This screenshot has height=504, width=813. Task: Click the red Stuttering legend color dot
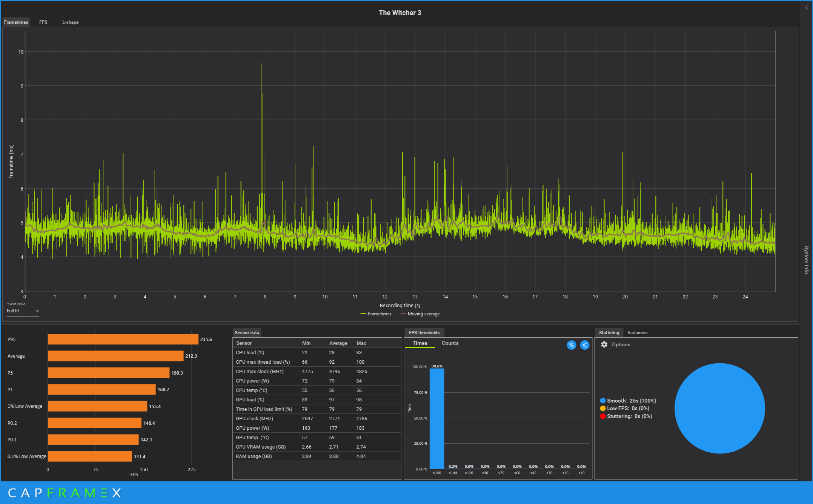(602, 416)
